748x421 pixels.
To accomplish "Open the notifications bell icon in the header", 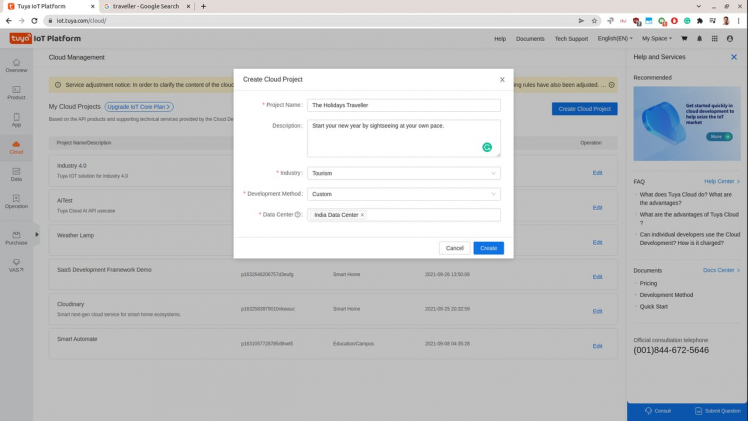I will 699,39.
